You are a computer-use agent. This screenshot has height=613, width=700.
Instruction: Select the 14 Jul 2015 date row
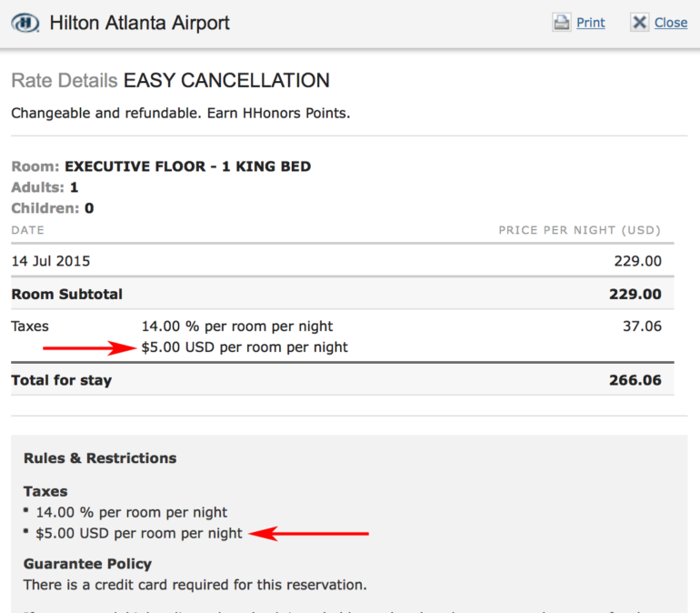coord(51,261)
